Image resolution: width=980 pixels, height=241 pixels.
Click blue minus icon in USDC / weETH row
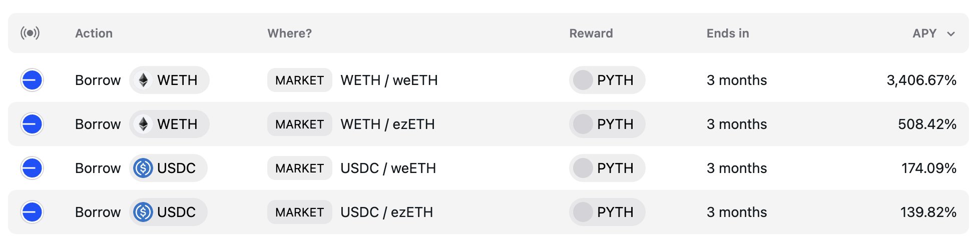(32, 168)
